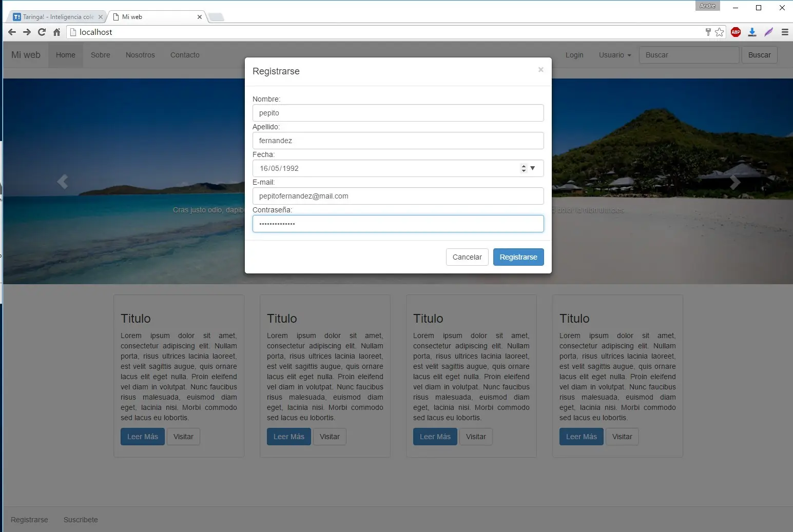Click Visitar in the fourth Titulo card

pyautogui.click(x=622, y=437)
